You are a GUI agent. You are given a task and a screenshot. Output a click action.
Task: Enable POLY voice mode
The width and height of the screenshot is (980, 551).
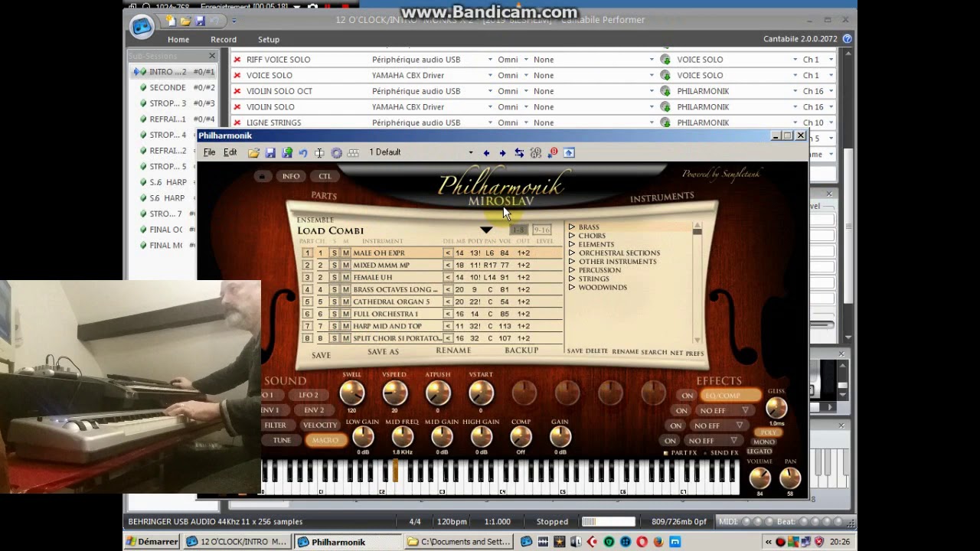tap(769, 433)
